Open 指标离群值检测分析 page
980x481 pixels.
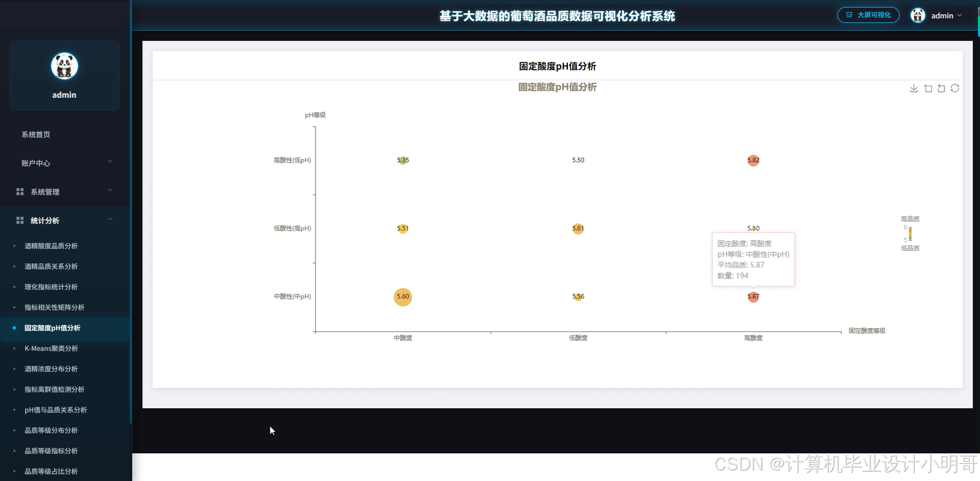(54, 390)
